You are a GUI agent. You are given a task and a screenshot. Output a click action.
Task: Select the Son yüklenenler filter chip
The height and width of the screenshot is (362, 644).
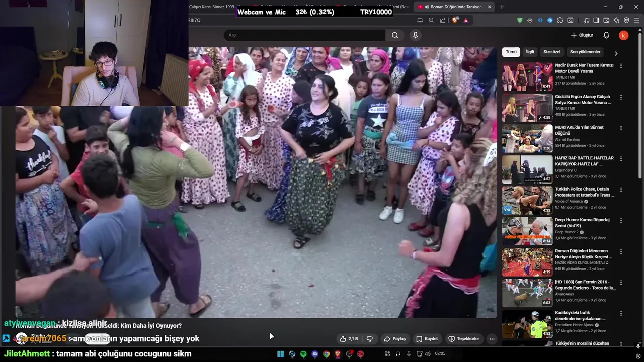(x=585, y=52)
